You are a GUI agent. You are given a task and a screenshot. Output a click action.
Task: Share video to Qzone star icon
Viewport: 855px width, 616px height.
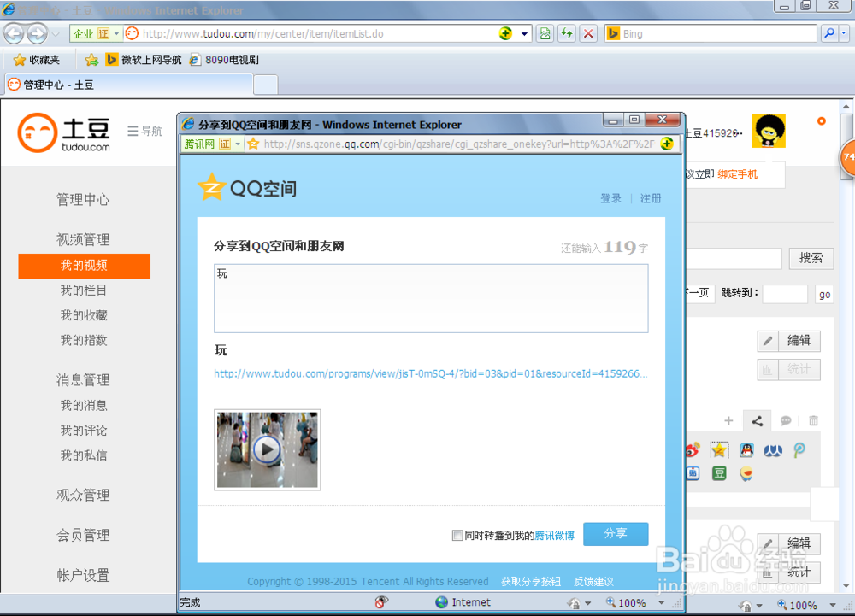coord(719,450)
